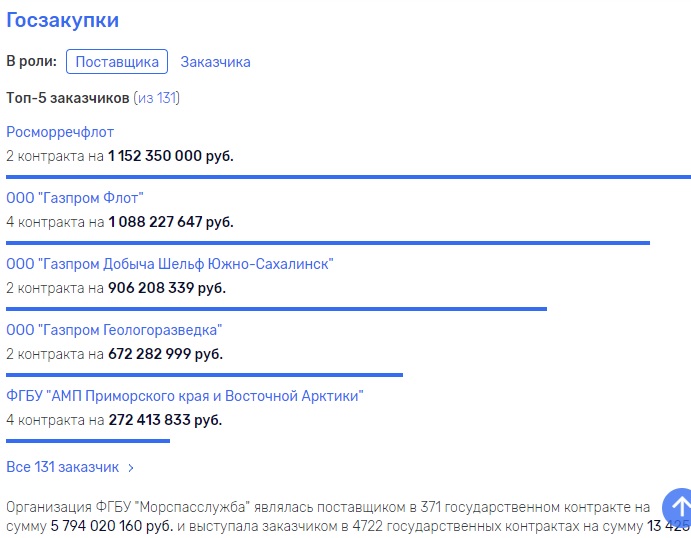This screenshot has width=691, height=538.
Task: Switch to the Заказчика role tab
Action: (x=215, y=62)
